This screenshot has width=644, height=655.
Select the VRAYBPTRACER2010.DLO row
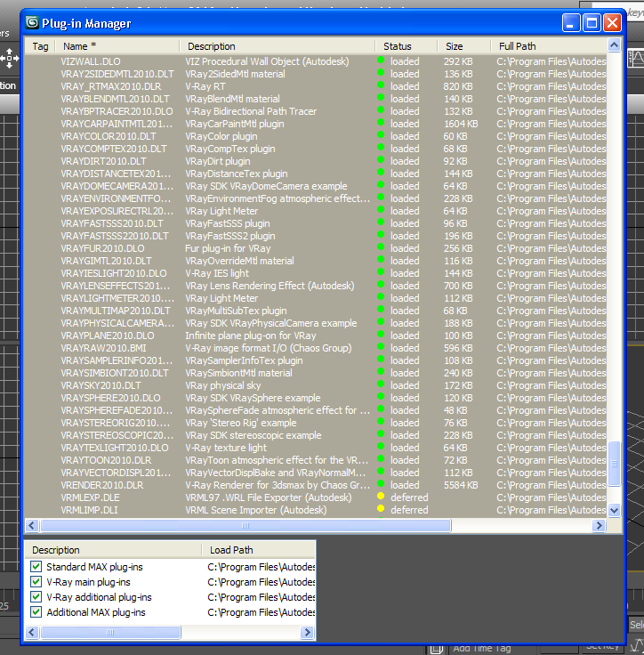(315, 111)
